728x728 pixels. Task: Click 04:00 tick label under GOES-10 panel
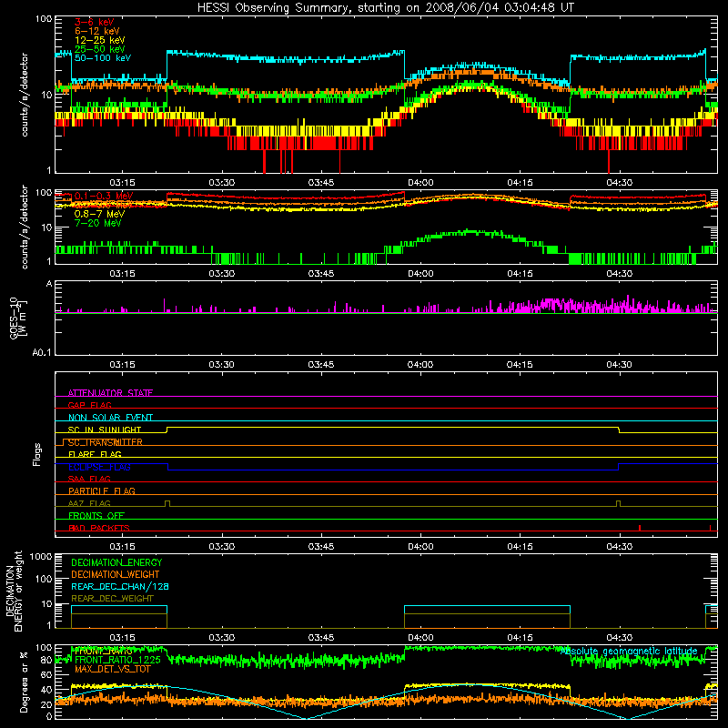(x=420, y=365)
